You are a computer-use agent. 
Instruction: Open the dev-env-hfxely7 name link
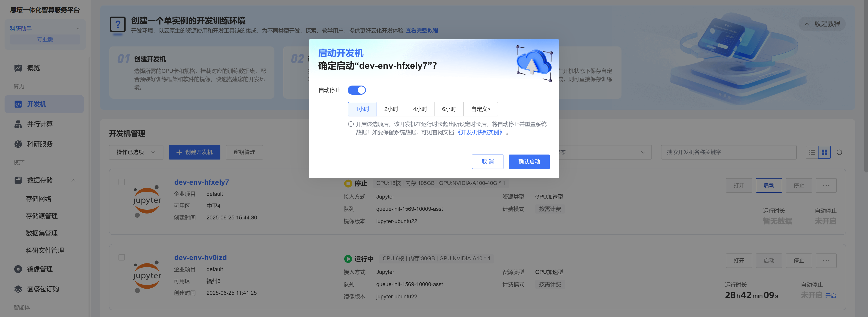tap(201, 182)
